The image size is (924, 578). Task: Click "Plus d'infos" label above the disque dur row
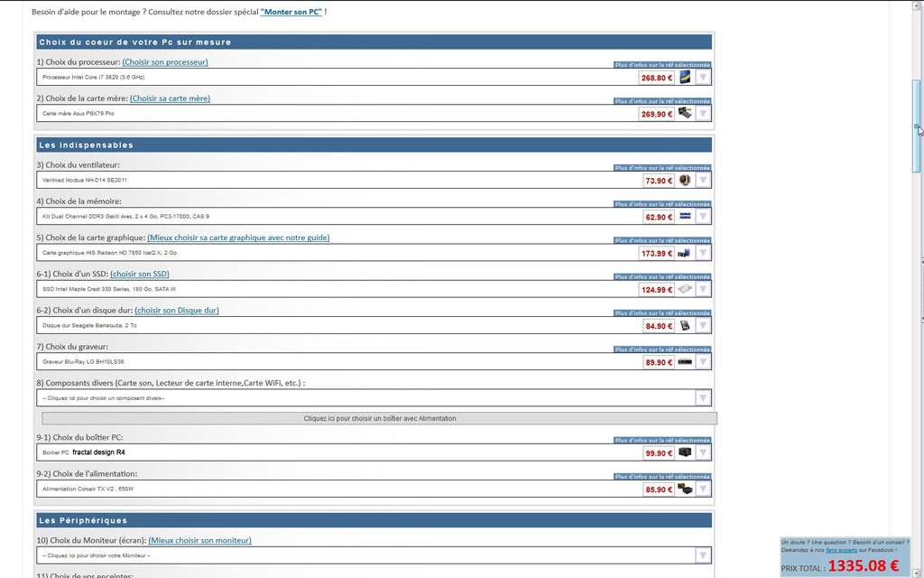point(661,313)
